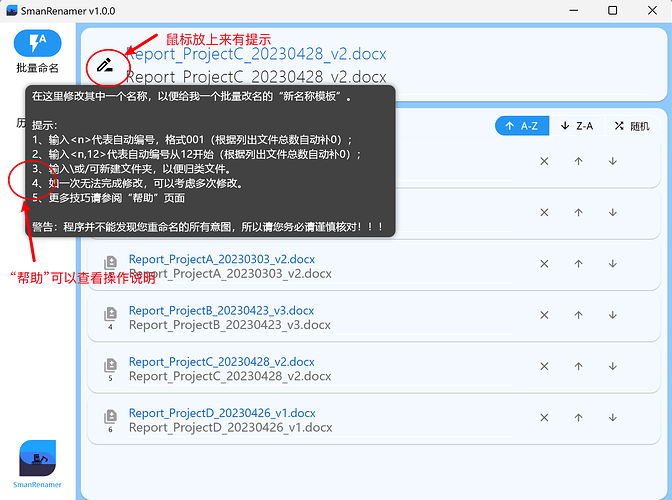The width and height of the screenshot is (672, 500).
Task: Click blue new name Report_ProjectD_20230426_v1.docx
Action: click(x=222, y=413)
